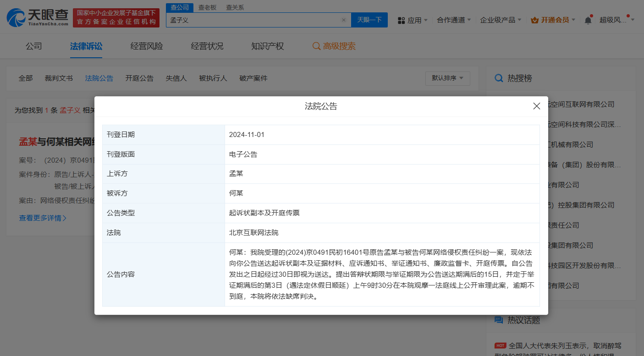Select the 被执行人 filter
The width and height of the screenshot is (644, 356).
click(213, 78)
